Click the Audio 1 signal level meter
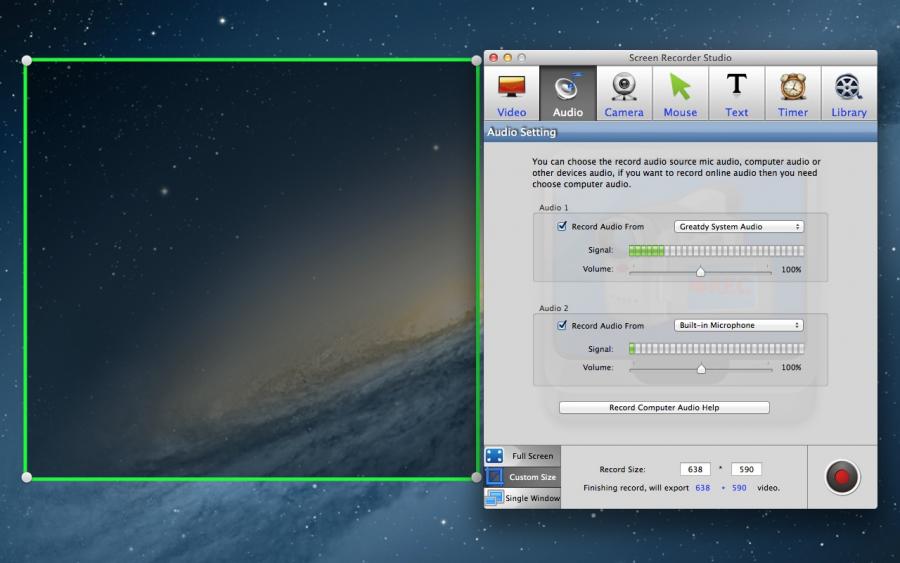 [x=716, y=250]
